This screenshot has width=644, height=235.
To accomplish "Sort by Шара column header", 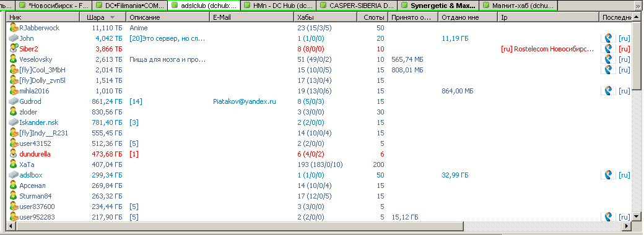I will [x=103, y=17].
